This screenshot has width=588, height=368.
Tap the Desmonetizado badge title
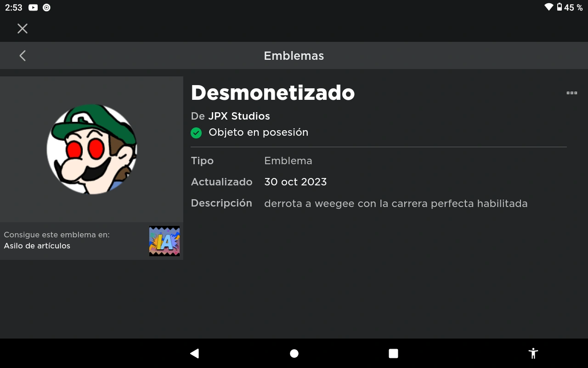pos(273,92)
